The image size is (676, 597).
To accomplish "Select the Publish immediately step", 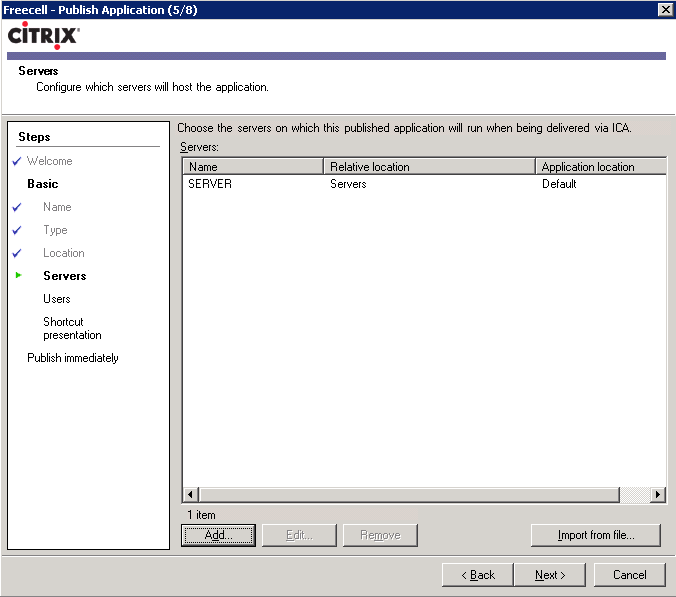I will tap(72, 358).
